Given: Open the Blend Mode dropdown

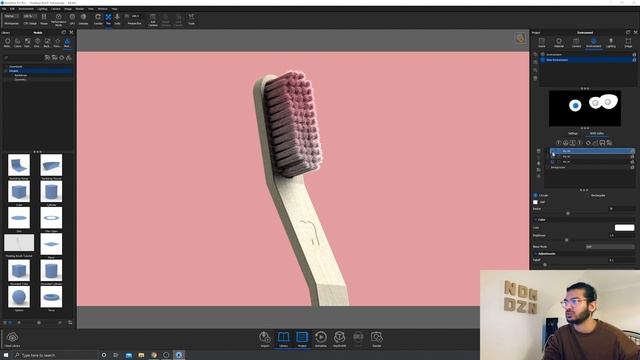Looking at the screenshot, I should coord(610,247).
